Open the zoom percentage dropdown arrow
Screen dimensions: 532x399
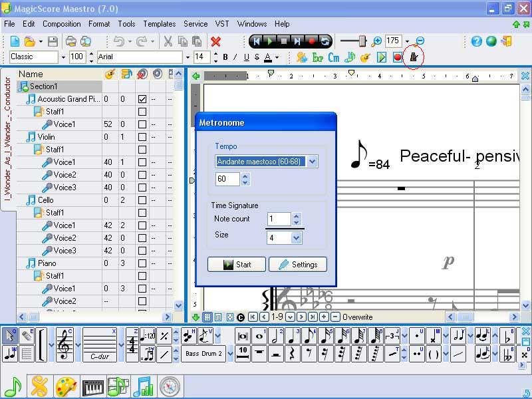pos(407,41)
